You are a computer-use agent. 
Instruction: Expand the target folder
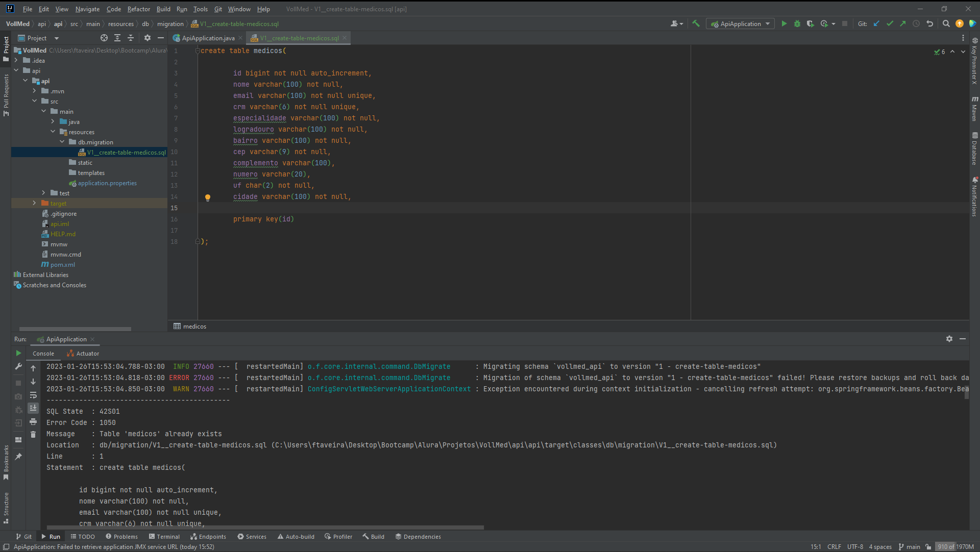(35, 203)
